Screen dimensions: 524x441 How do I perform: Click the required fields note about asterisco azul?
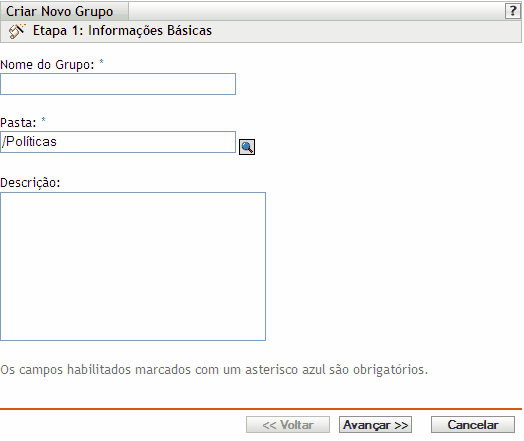(x=214, y=370)
